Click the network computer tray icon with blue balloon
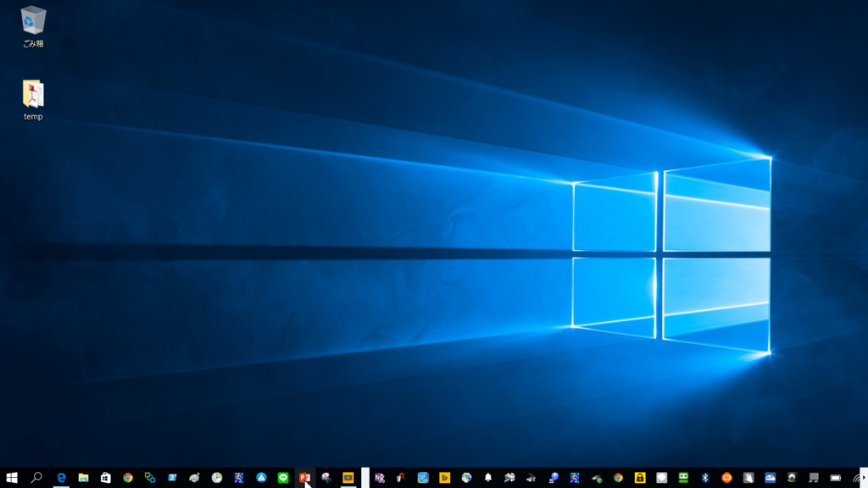 pyautogui.click(x=553, y=478)
